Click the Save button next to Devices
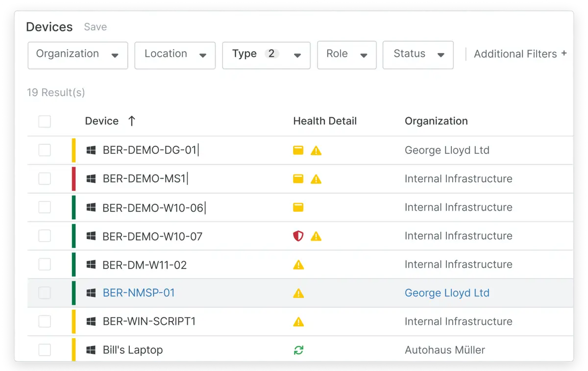The image size is (588, 371). [95, 27]
